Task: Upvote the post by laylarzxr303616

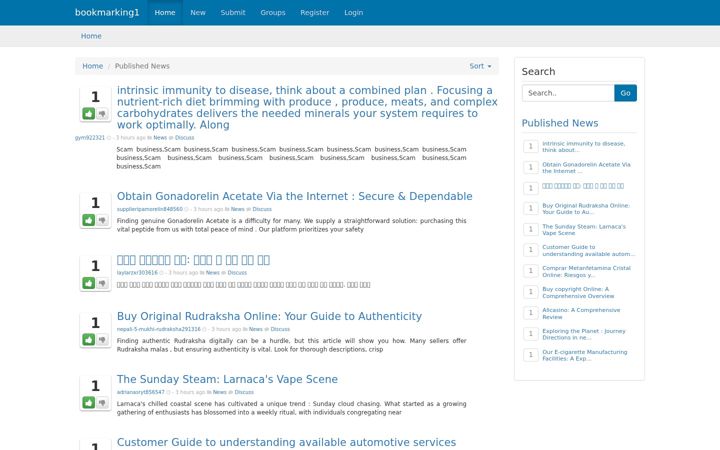Action: pyautogui.click(x=89, y=283)
